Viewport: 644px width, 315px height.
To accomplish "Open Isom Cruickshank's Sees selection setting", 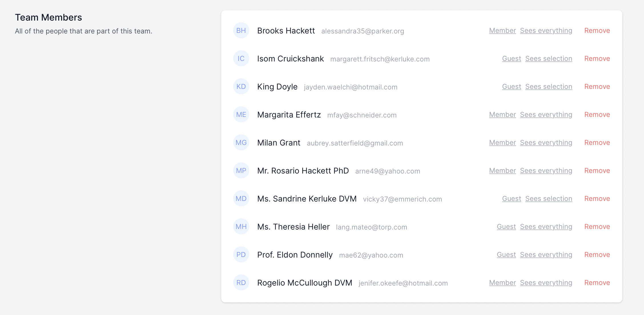I will click(x=549, y=59).
